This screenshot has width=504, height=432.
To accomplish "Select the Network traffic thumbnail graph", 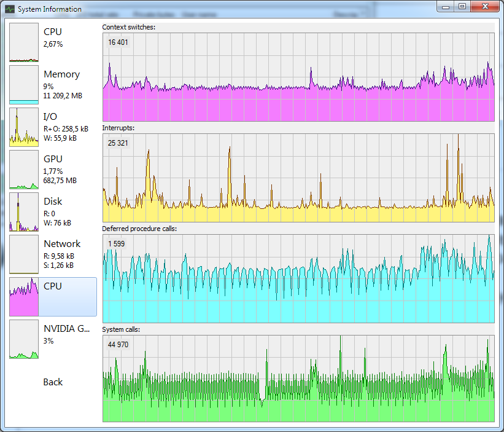I will tap(24, 254).
